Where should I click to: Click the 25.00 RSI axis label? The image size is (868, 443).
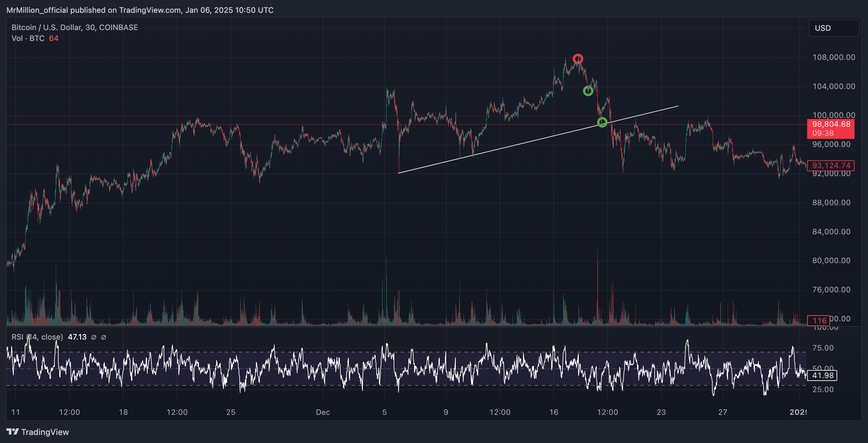pyautogui.click(x=823, y=390)
